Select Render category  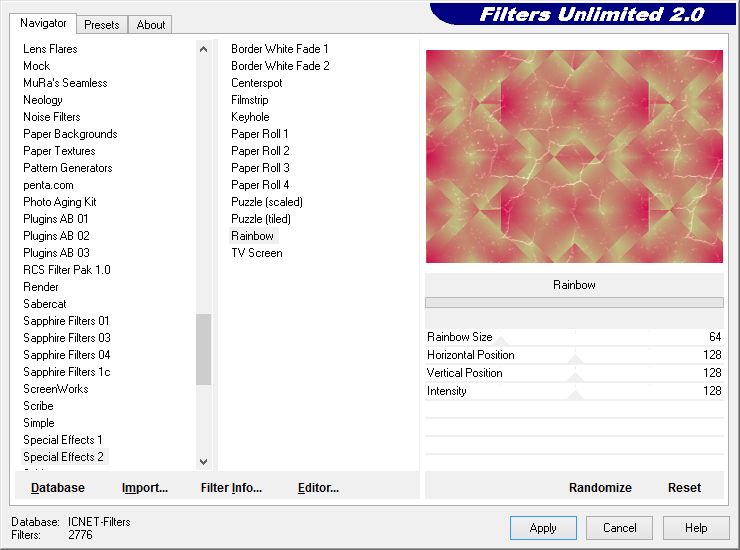pos(41,287)
